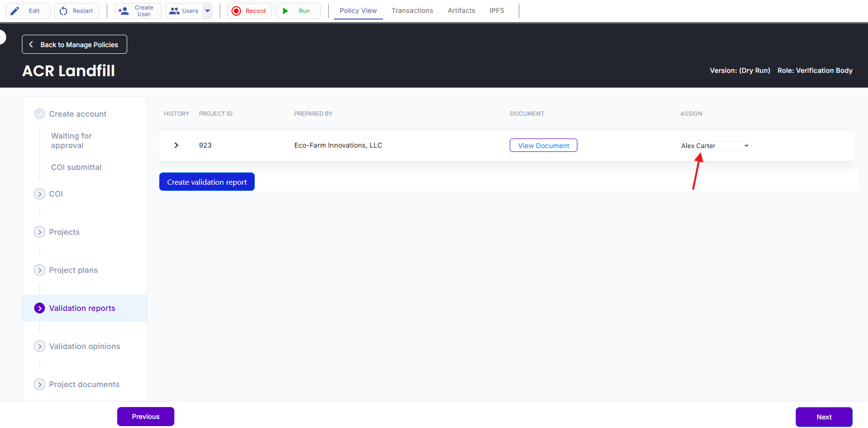The height and width of the screenshot is (428, 868).
Task: Select Validation opinions in sidebar
Action: coord(85,346)
